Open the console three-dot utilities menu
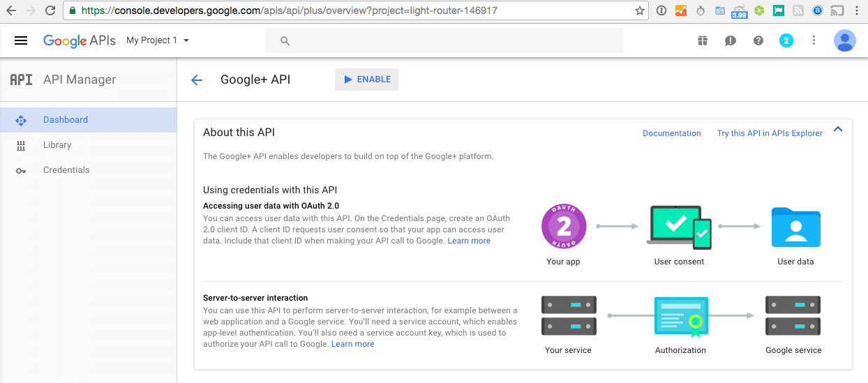 (x=814, y=41)
